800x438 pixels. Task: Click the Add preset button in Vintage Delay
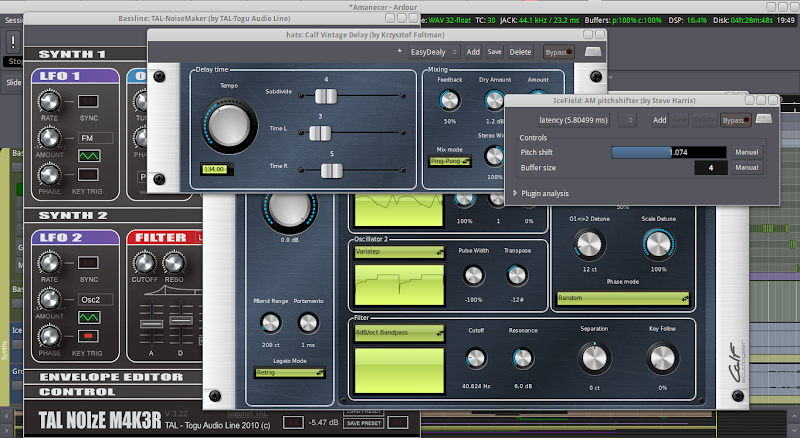473,52
